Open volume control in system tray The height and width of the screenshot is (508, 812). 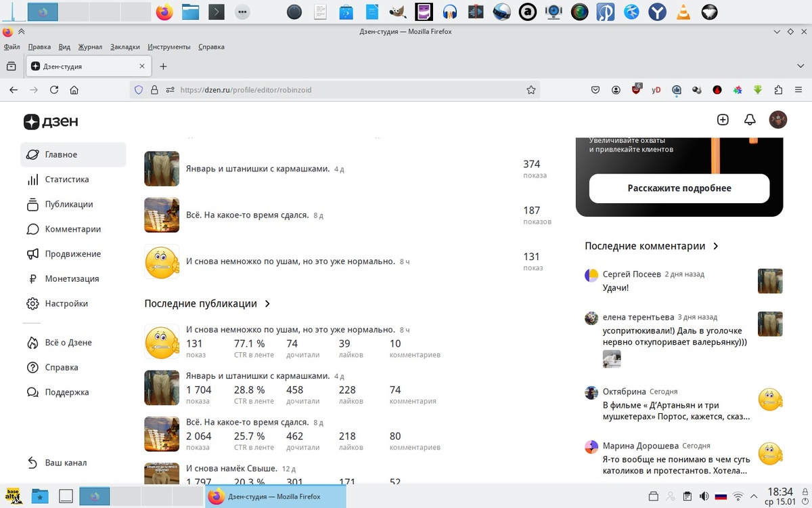[704, 496]
